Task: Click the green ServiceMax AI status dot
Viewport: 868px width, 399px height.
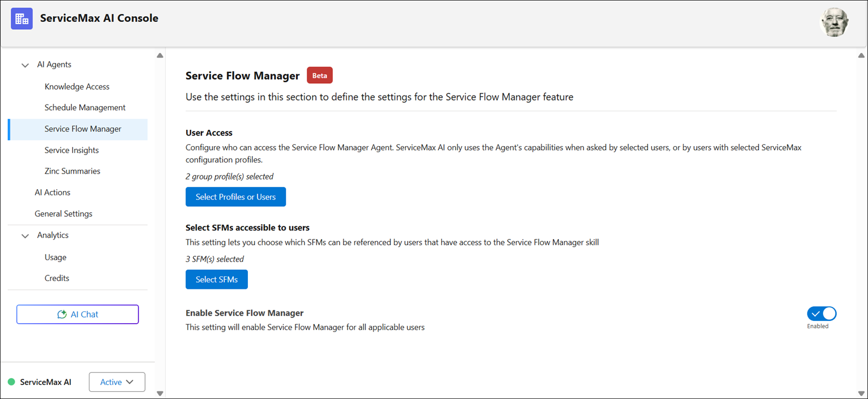Action: click(11, 382)
